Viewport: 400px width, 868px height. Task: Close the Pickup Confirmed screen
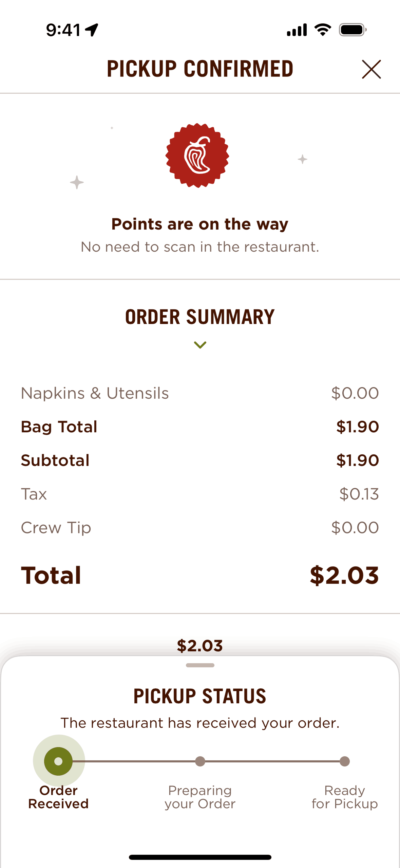371,69
